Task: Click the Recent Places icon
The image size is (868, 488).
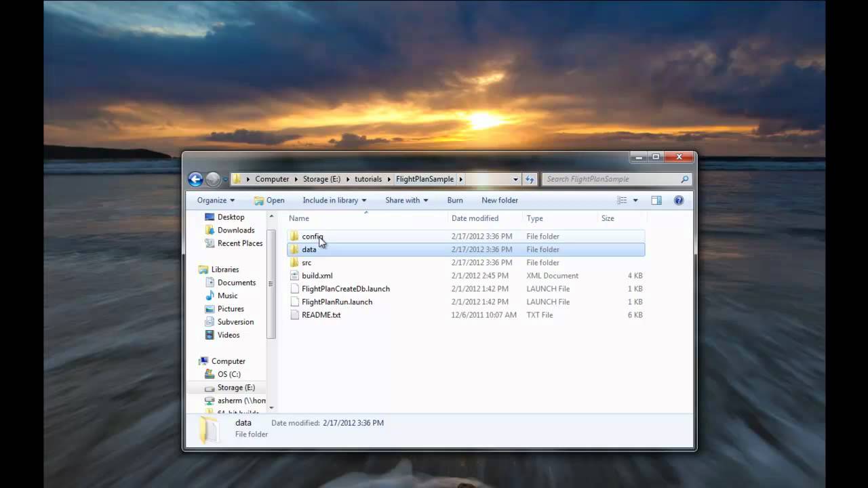Action: [210, 243]
